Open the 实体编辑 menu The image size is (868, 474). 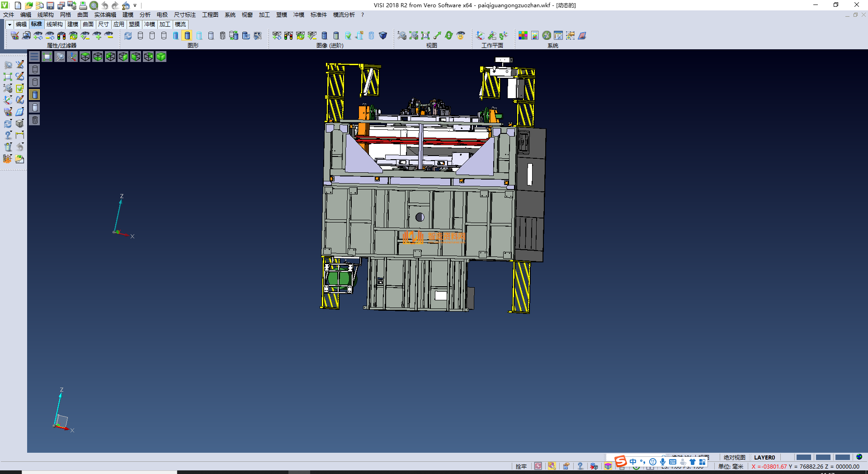coord(105,15)
